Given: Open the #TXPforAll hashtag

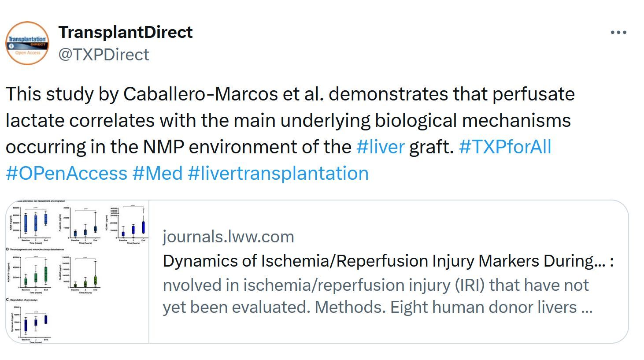Looking at the screenshot, I should tap(505, 147).
